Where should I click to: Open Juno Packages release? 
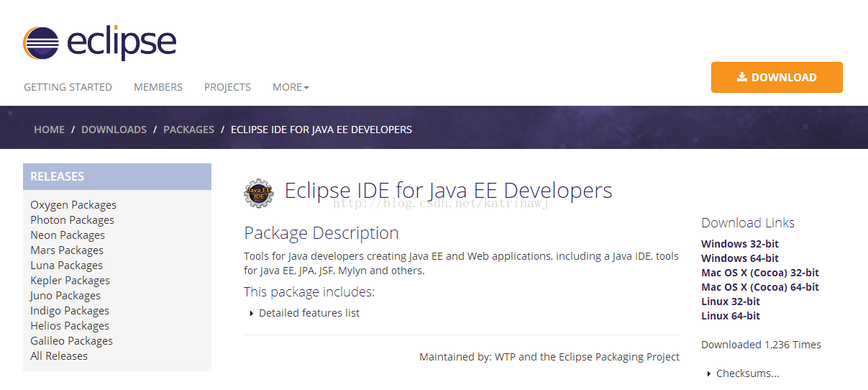[x=65, y=296]
